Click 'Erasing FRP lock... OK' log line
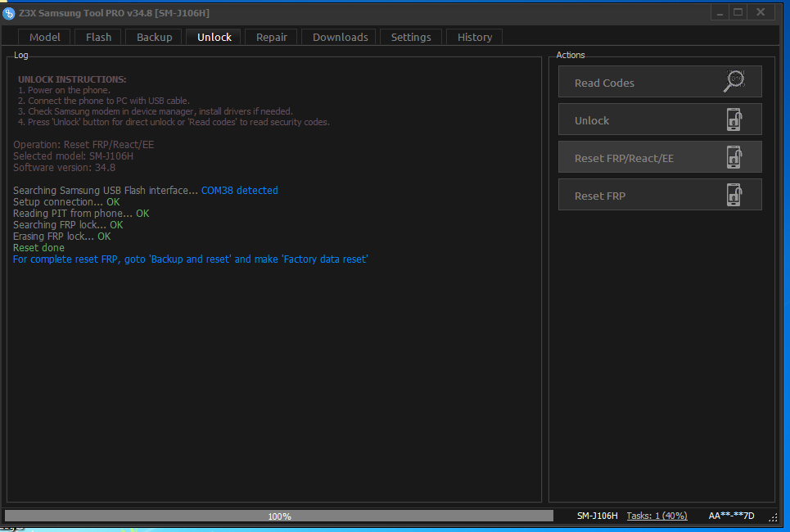The height and width of the screenshot is (532, 790). tap(62, 237)
